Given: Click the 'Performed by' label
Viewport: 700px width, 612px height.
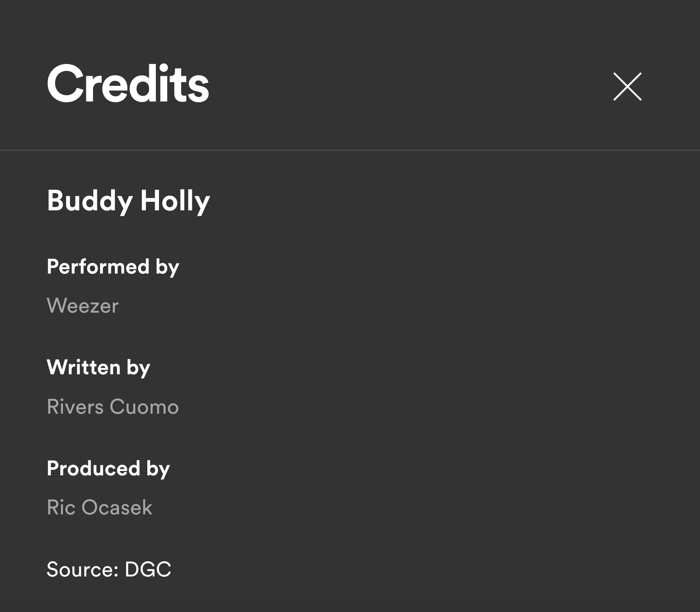Looking at the screenshot, I should (x=113, y=267).
